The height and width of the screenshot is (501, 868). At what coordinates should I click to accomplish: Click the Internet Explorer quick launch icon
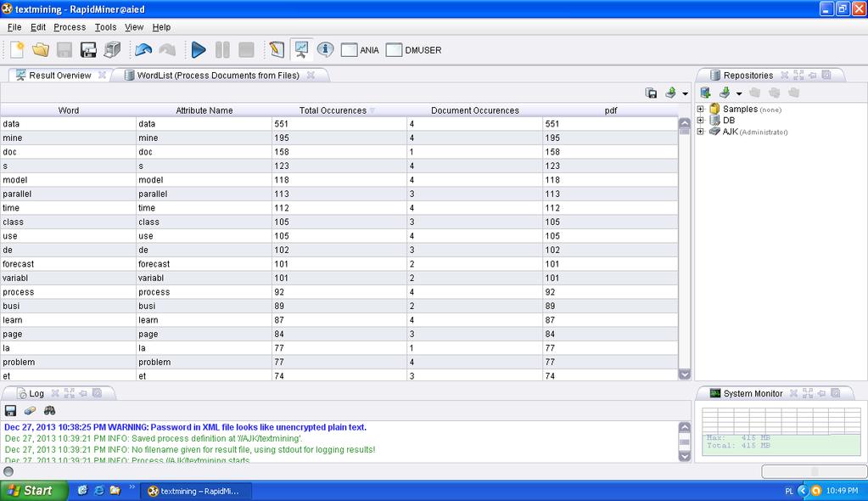[x=99, y=491]
